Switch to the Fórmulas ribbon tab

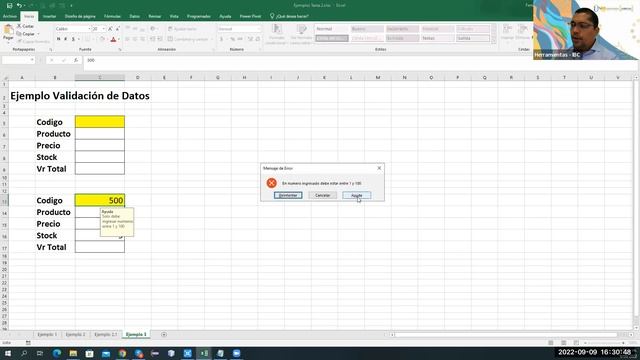[x=112, y=16]
